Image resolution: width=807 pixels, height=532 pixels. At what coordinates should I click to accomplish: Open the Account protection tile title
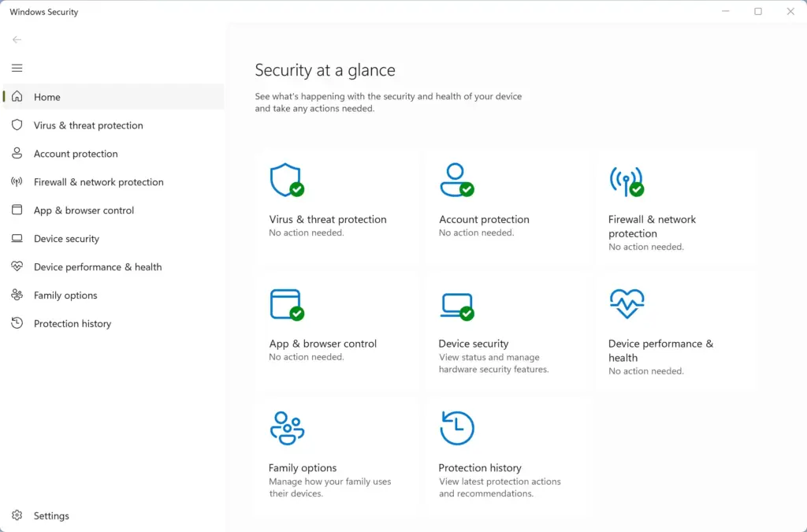(x=484, y=219)
